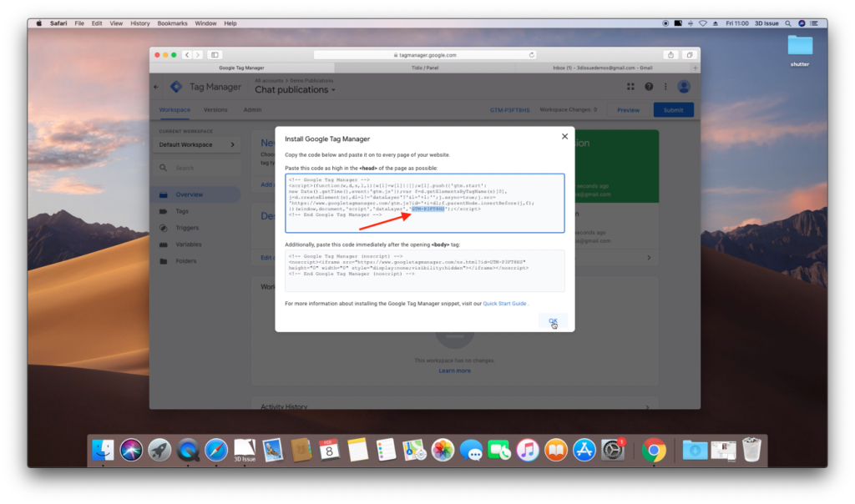Switch to the Versions tab
Screen dimensions: 855x504
point(215,109)
